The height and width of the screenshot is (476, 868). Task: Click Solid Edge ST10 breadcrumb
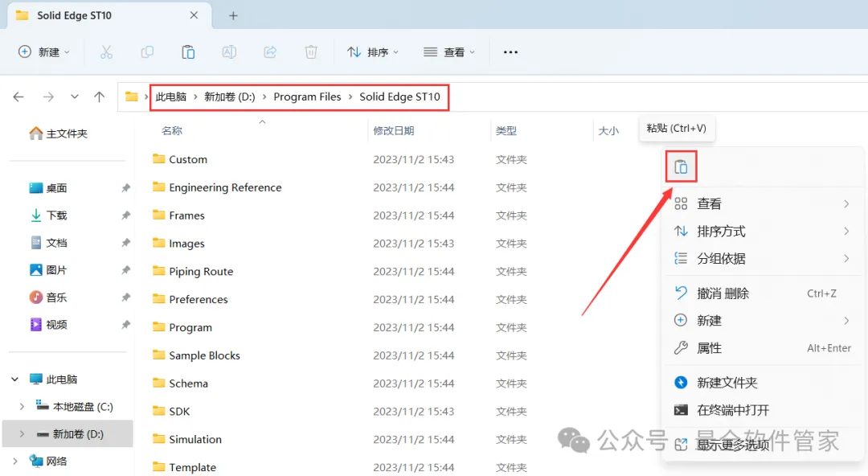[399, 97]
